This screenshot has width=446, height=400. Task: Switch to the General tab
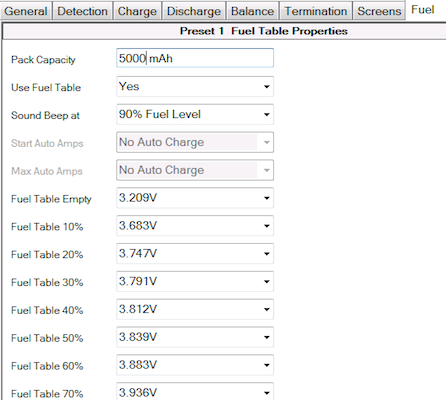(26, 11)
